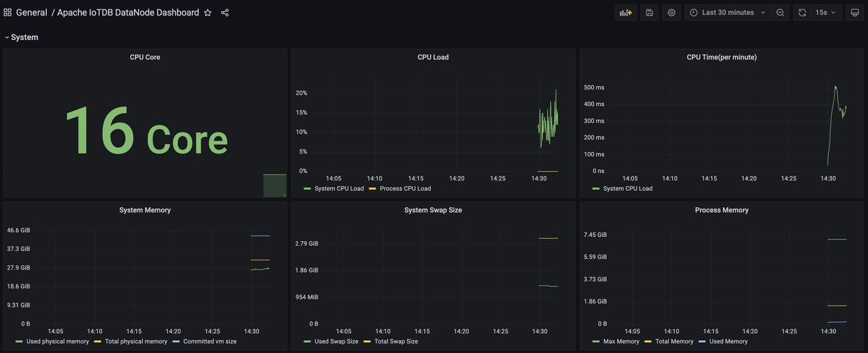Toggle Process CPU Load legend series
The height and width of the screenshot is (353, 868).
[405, 188]
